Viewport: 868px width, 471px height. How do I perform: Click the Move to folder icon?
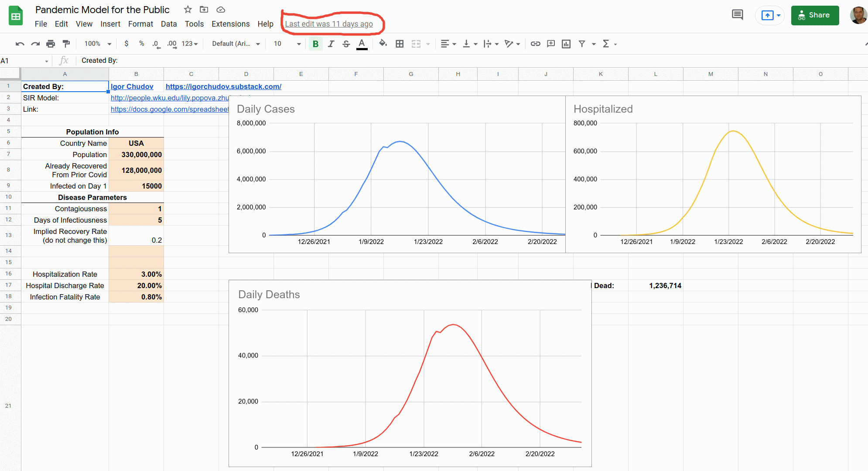[x=204, y=9]
